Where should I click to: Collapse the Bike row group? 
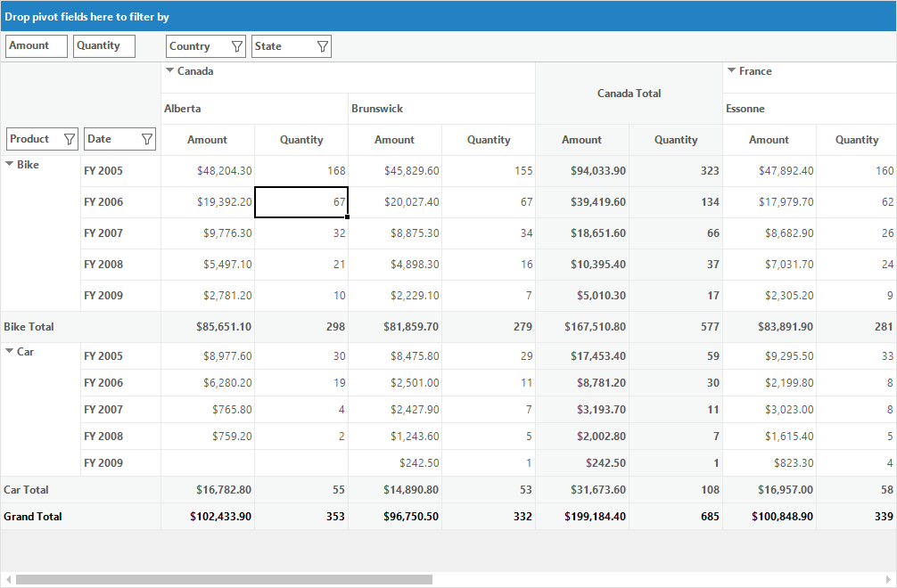[x=9, y=163]
